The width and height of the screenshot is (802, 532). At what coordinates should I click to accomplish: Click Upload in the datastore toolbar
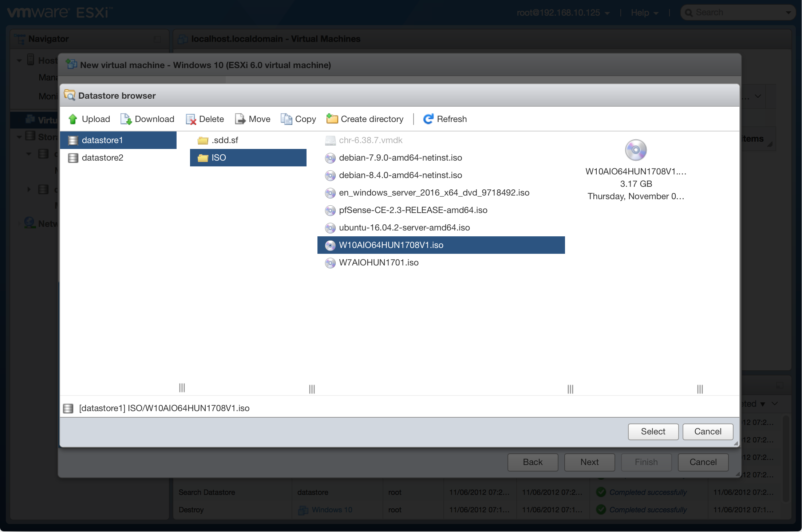89,119
